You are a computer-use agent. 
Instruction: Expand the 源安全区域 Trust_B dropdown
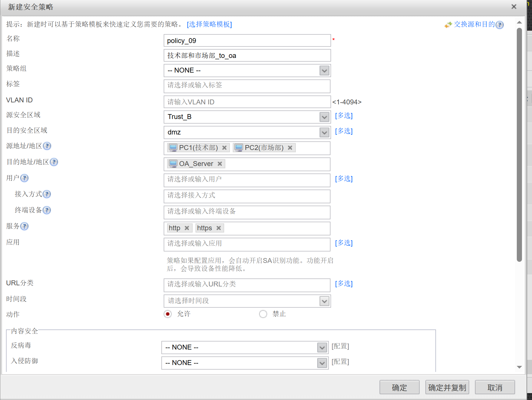pos(324,117)
